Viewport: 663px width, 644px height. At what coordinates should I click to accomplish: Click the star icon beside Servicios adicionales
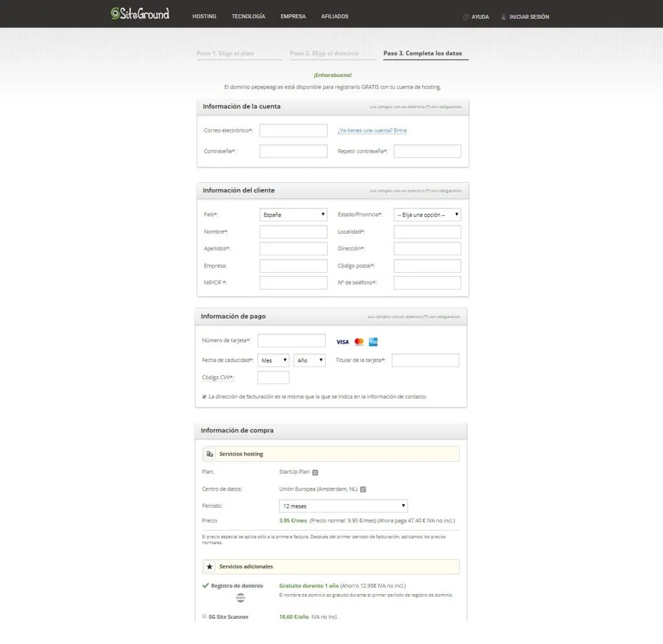click(x=209, y=566)
